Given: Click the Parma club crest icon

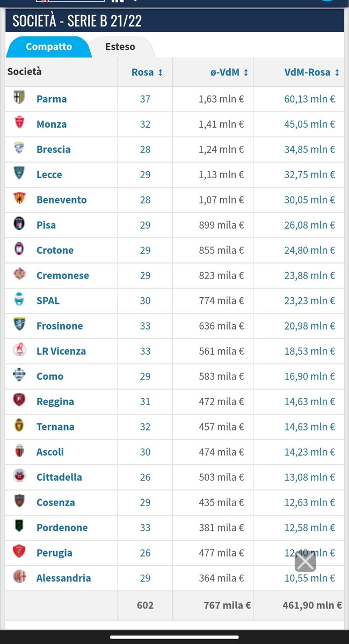Looking at the screenshot, I should (x=19, y=98).
